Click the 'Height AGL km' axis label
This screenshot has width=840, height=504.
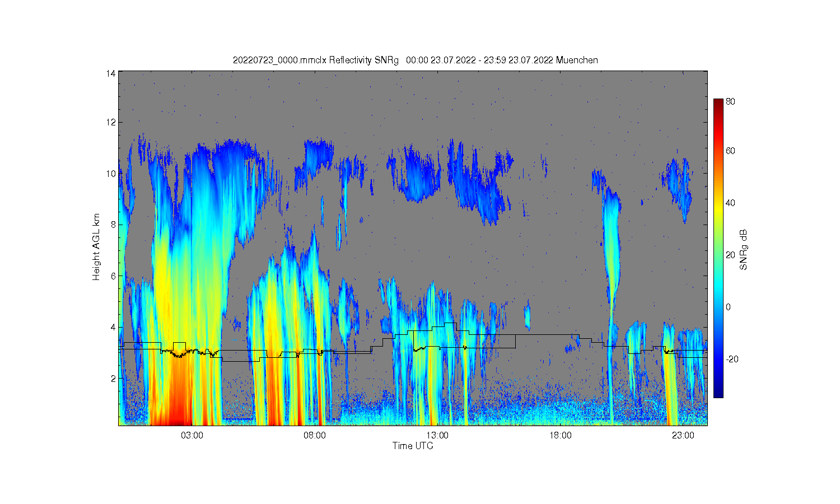(96, 247)
